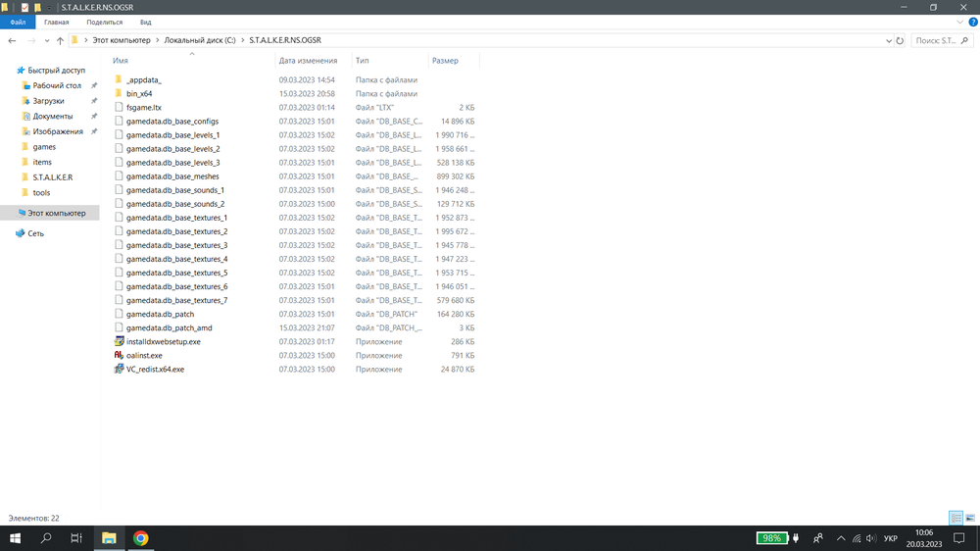
Task: Select the oalinst.exe icon
Action: pyautogui.click(x=119, y=355)
